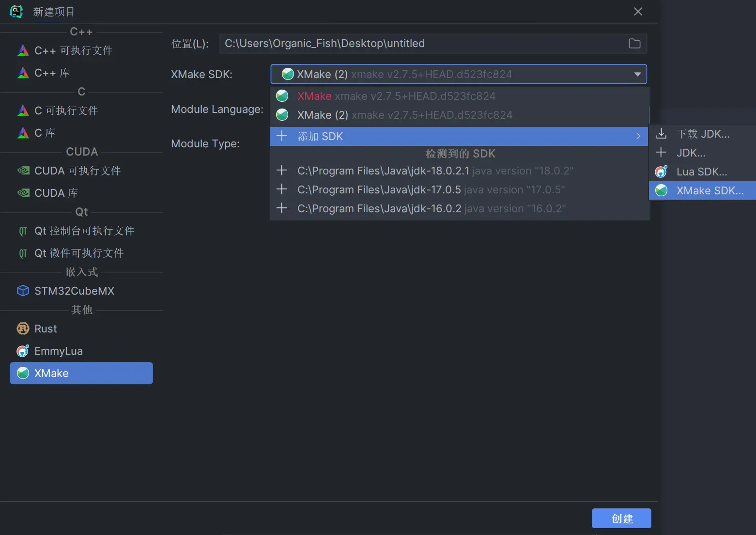Click the plus icon beside 添加 SDK
This screenshot has width=756, height=535.
click(x=282, y=136)
